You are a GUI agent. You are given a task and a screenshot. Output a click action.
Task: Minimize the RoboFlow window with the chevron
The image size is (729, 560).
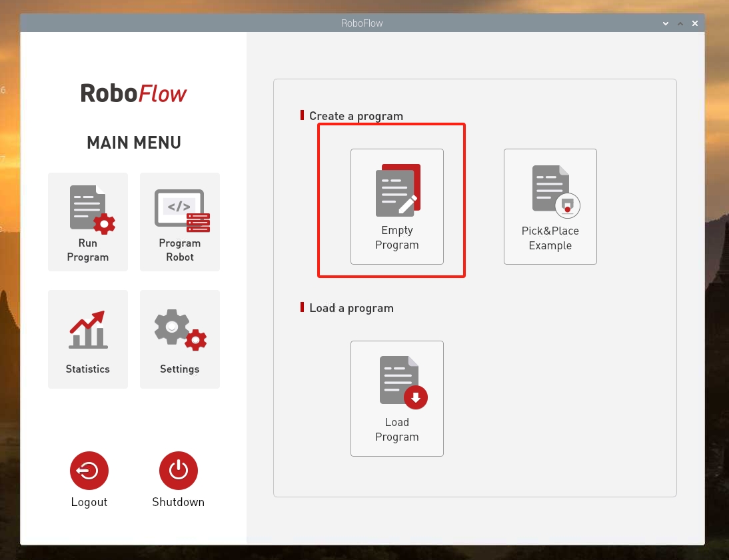[x=665, y=23]
